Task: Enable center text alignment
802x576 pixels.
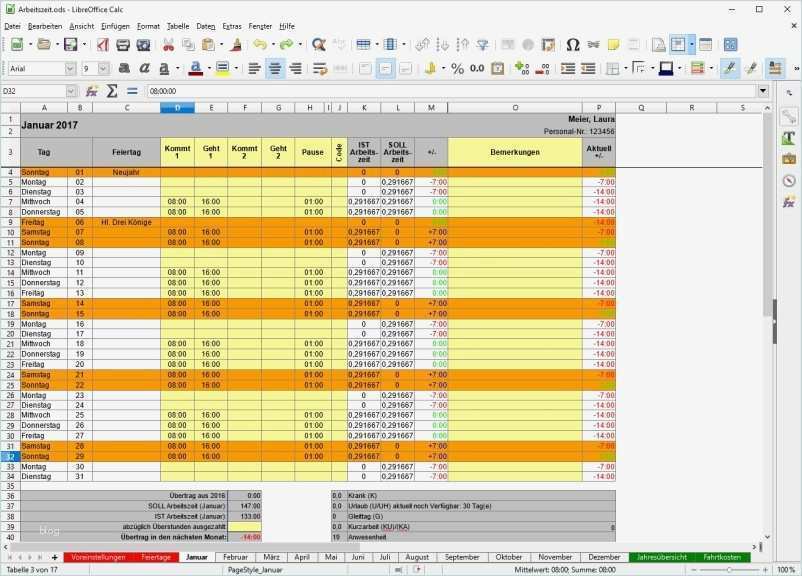Action: [275, 68]
